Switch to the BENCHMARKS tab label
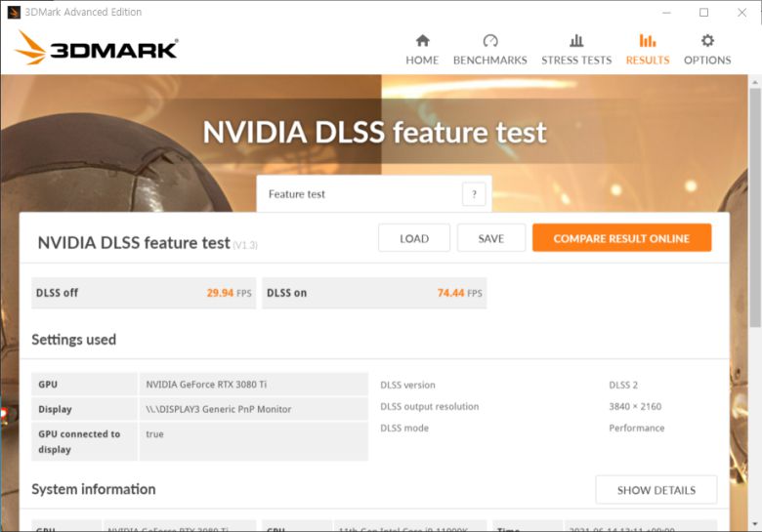 click(x=490, y=61)
